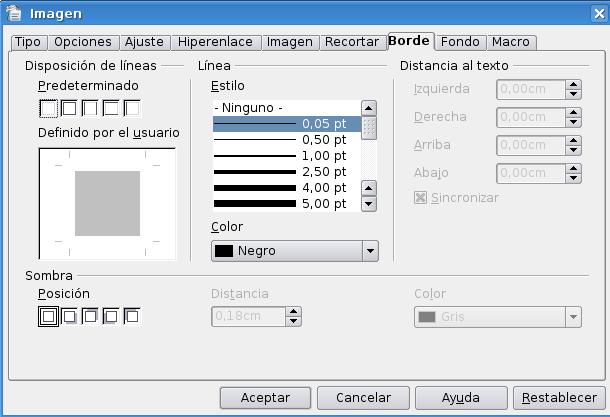Select the first border preset (no borders)

pyautogui.click(x=49, y=108)
